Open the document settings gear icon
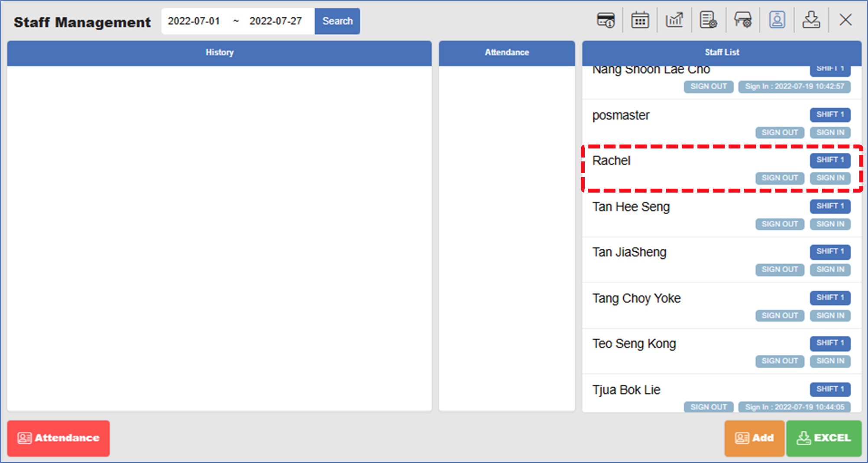Screen dimensions: 868x463 [708, 20]
